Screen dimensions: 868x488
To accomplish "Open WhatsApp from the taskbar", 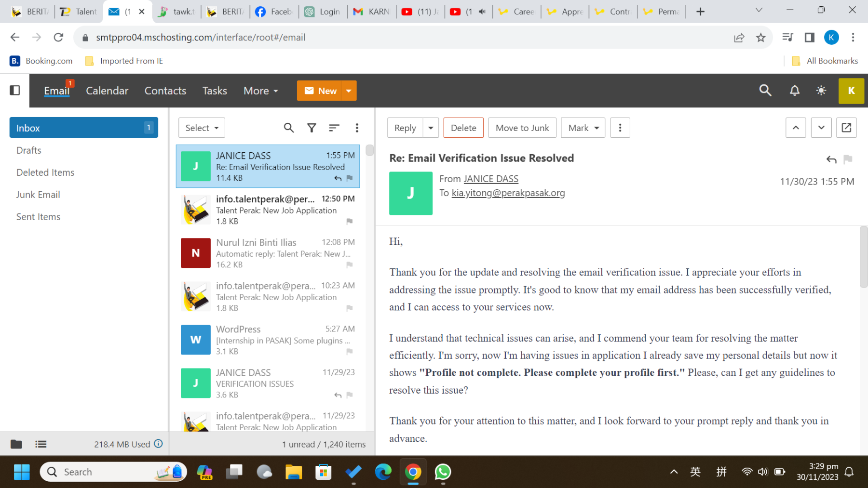I will click(x=442, y=472).
